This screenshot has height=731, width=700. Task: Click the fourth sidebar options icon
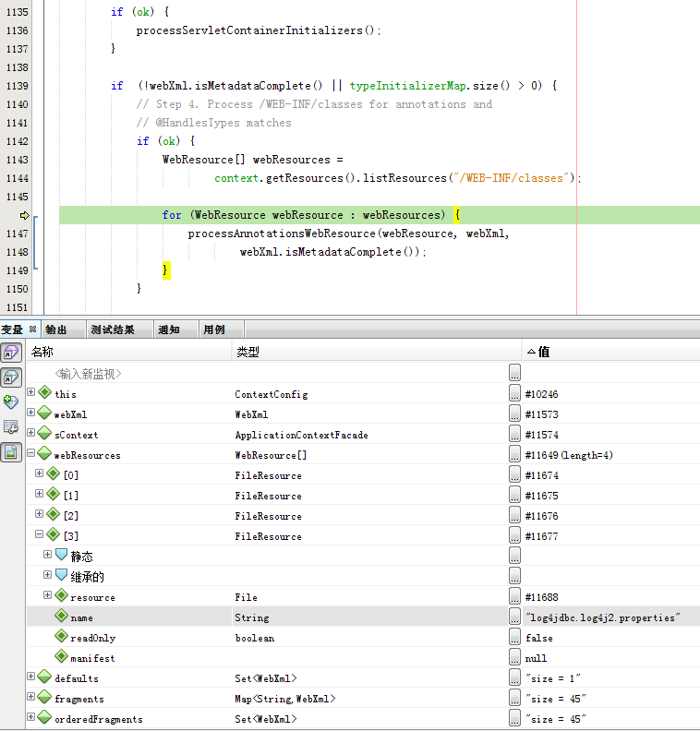[11, 426]
